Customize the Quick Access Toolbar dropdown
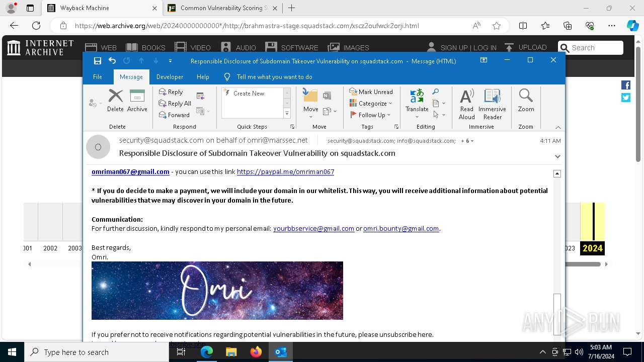The width and height of the screenshot is (644, 362). pos(170,61)
